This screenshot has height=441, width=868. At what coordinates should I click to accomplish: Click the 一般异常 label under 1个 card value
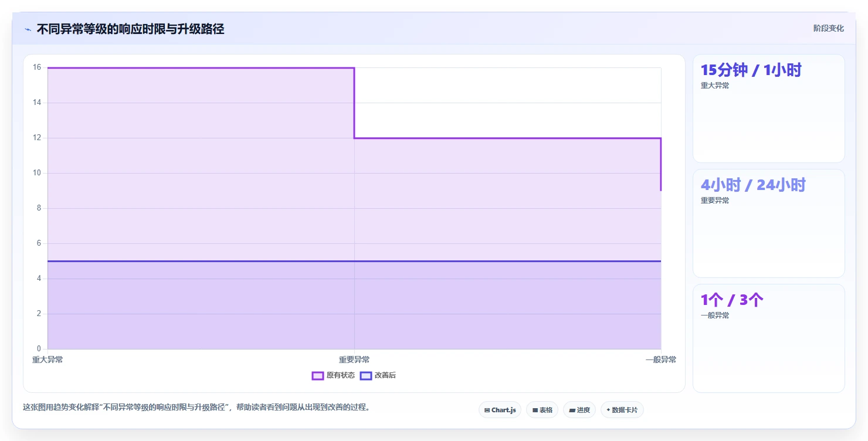(x=715, y=316)
